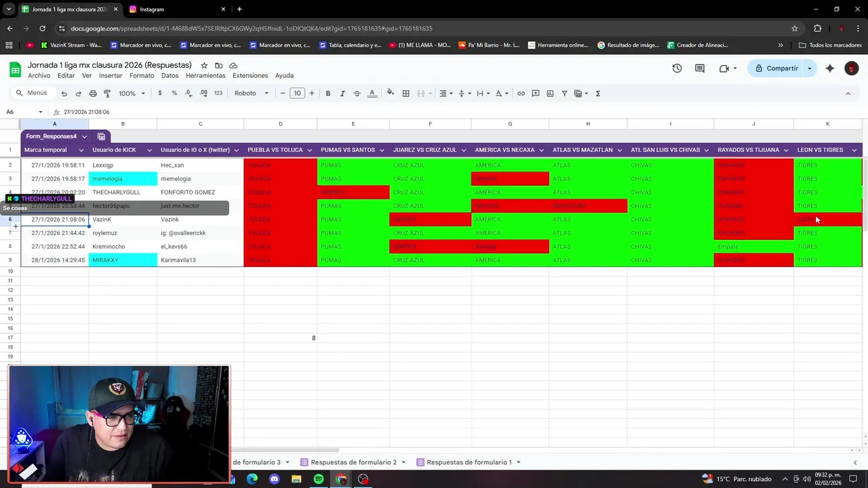Check the cloud save status icon
Screen dimensions: 868x488
coord(233,66)
